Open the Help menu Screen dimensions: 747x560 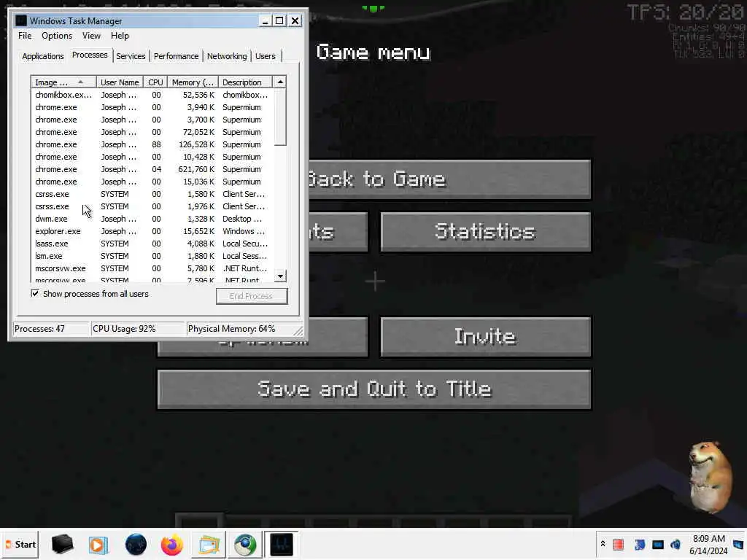coord(120,36)
